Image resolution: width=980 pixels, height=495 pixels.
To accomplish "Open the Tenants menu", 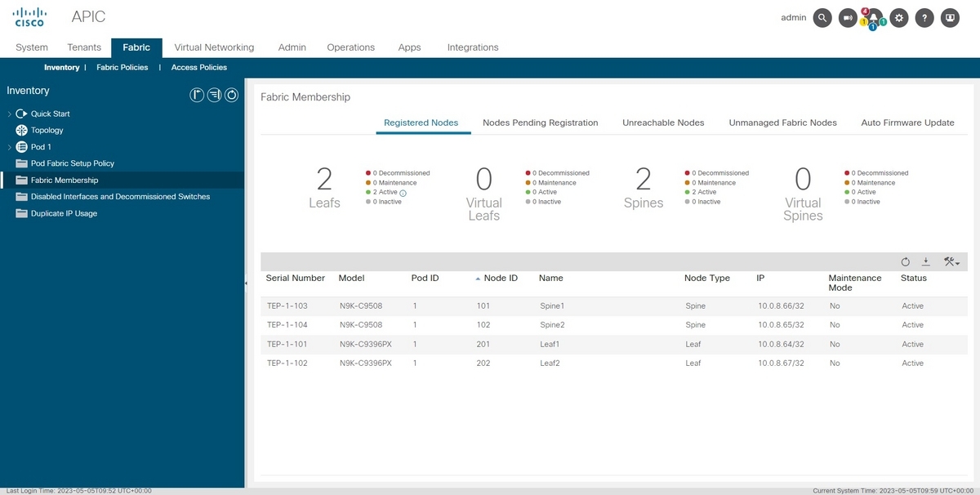I will (83, 47).
